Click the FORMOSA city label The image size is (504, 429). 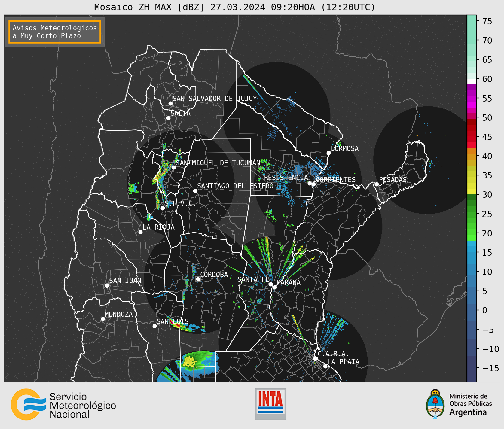pos(345,148)
